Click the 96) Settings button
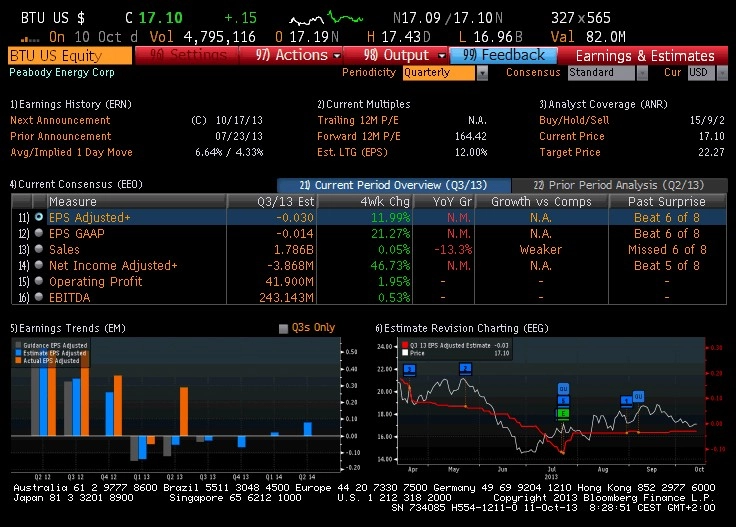The image size is (736, 527). click(187, 55)
